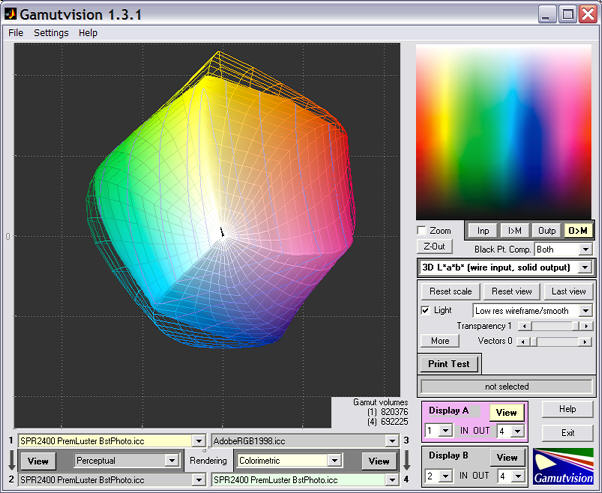This screenshot has height=493, width=602.
Task: Click the Z-Out button
Action: pos(434,246)
